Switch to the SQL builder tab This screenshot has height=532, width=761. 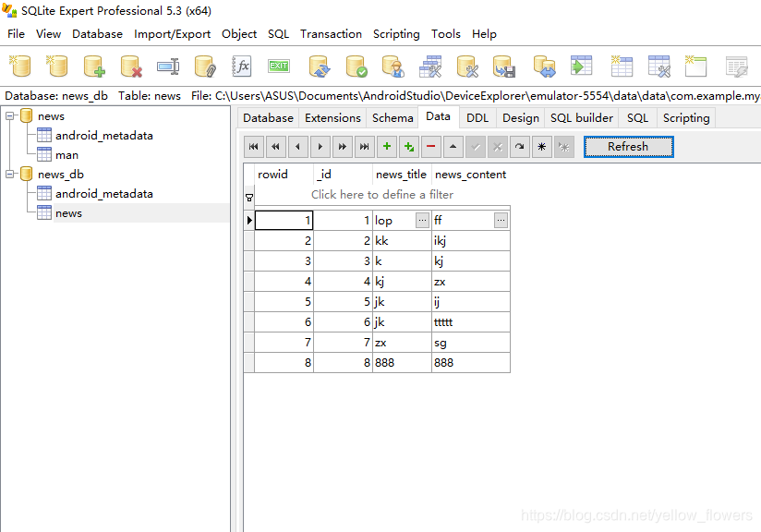tap(582, 118)
